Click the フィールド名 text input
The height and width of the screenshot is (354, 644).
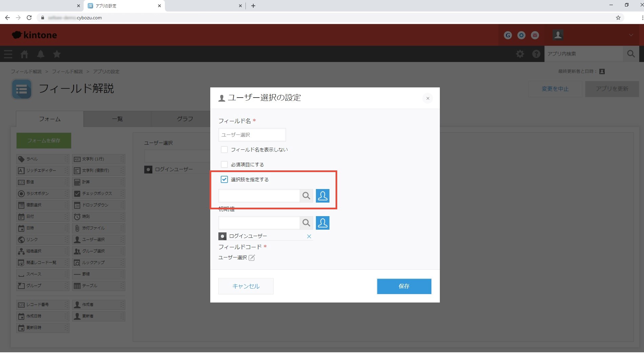(252, 135)
